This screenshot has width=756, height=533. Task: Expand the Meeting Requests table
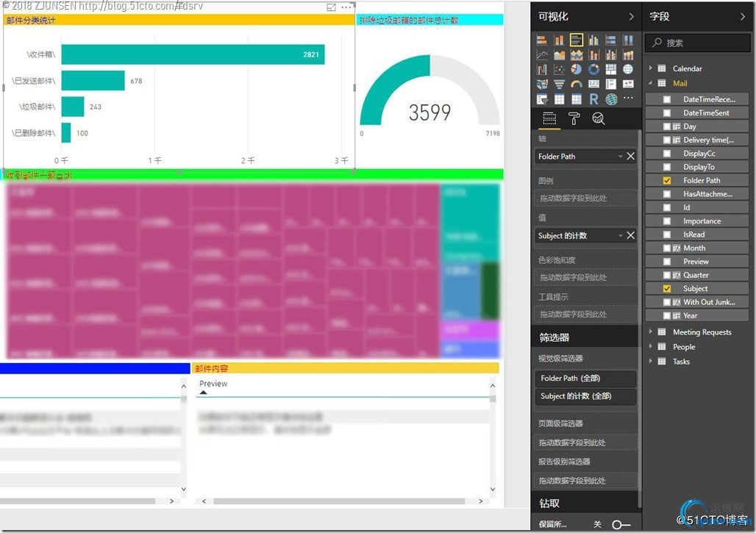[650, 332]
